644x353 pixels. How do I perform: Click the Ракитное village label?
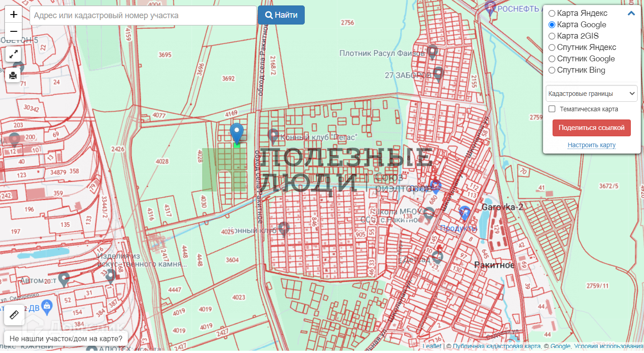(494, 265)
